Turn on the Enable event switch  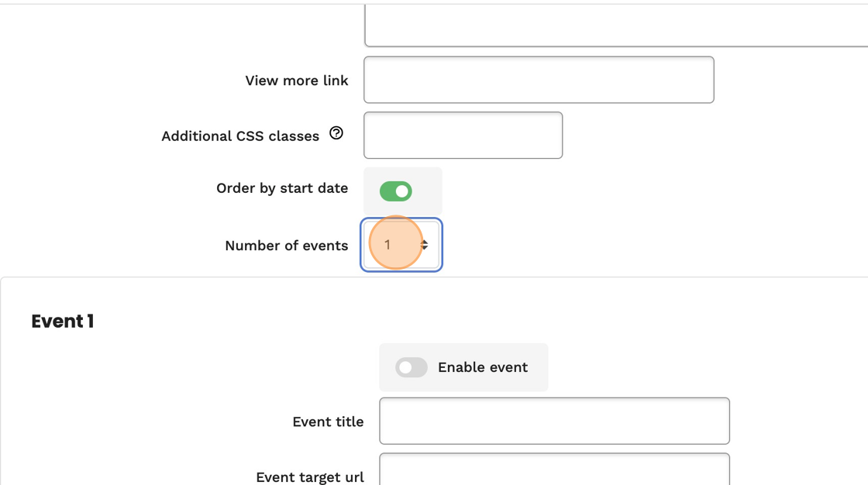pos(411,367)
